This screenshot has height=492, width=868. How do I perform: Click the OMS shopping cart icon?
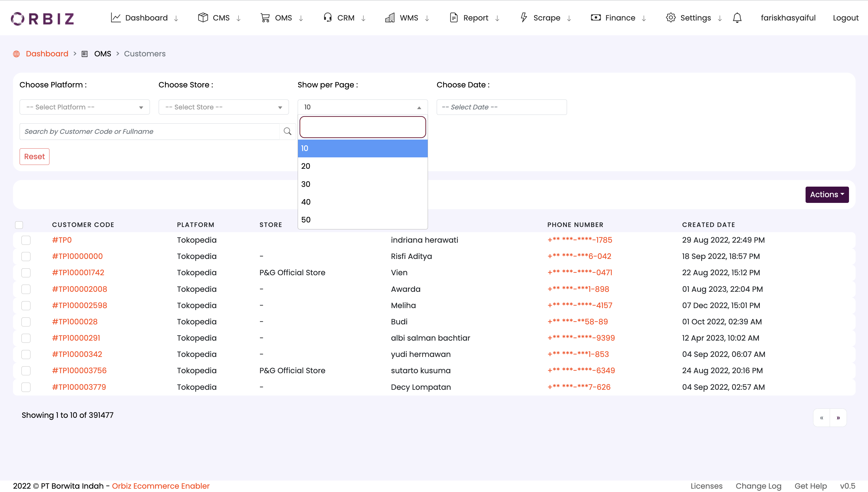coord(265,17)
